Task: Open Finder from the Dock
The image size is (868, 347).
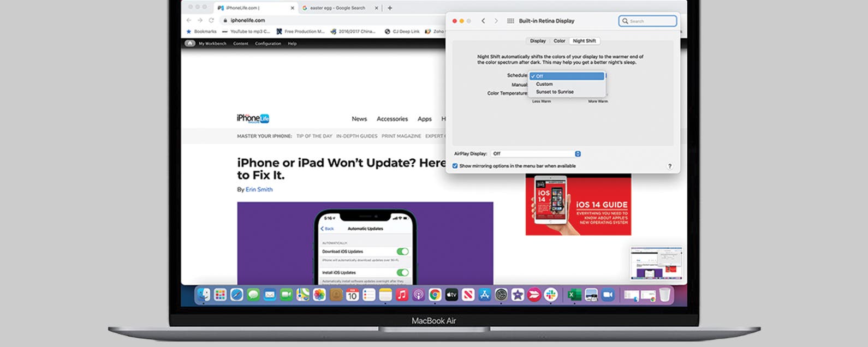Action: point(204,295)
